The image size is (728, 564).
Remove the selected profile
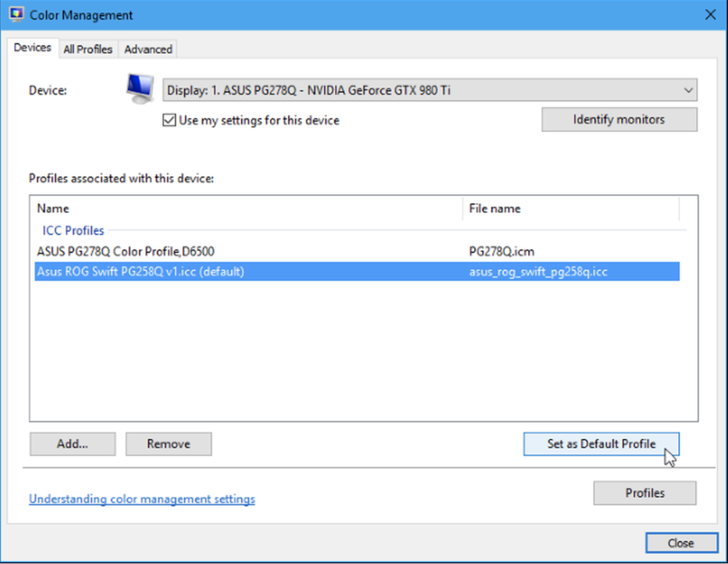[x=168, y=444]
